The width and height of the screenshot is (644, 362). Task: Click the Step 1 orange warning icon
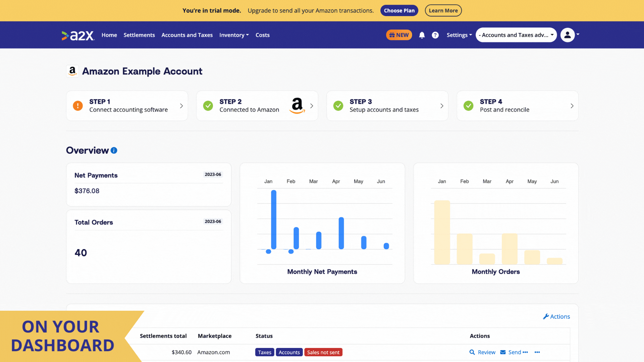[78, 106]
